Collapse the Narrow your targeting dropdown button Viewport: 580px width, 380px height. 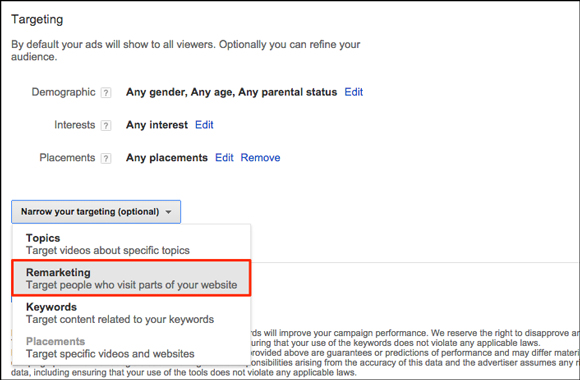[96, 212]
